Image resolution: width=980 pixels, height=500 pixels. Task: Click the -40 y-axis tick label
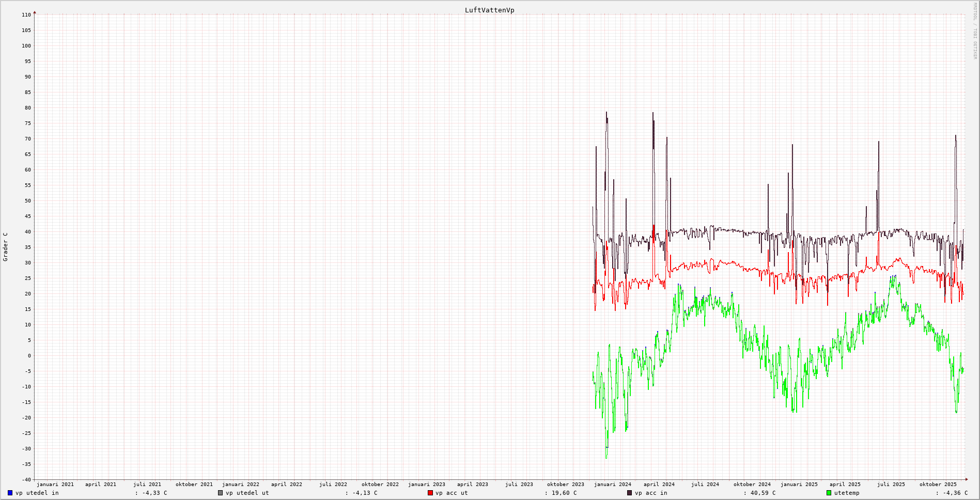[x=26, y=479]
